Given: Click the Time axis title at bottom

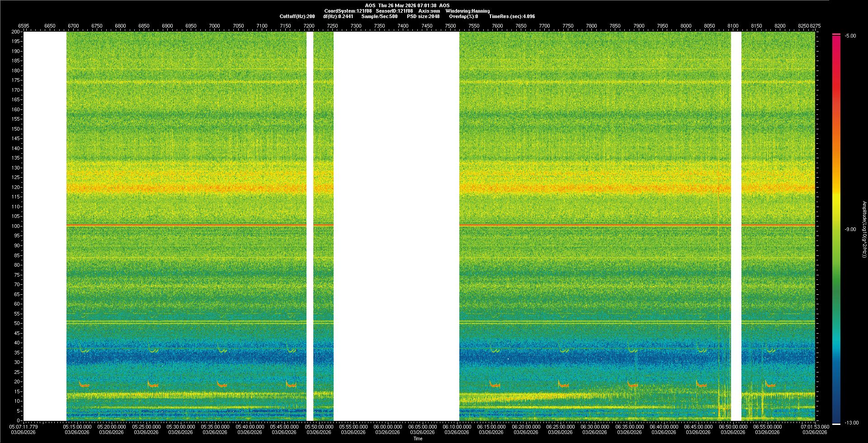Looking at the screenshot, I should (418, 438).
